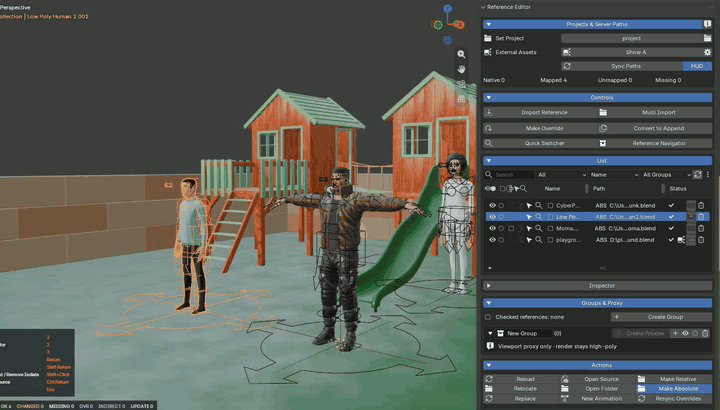Toggle visibility eye for the playgro... reference
The width and height of the screenshot is (720, 410).
(492, 240)
